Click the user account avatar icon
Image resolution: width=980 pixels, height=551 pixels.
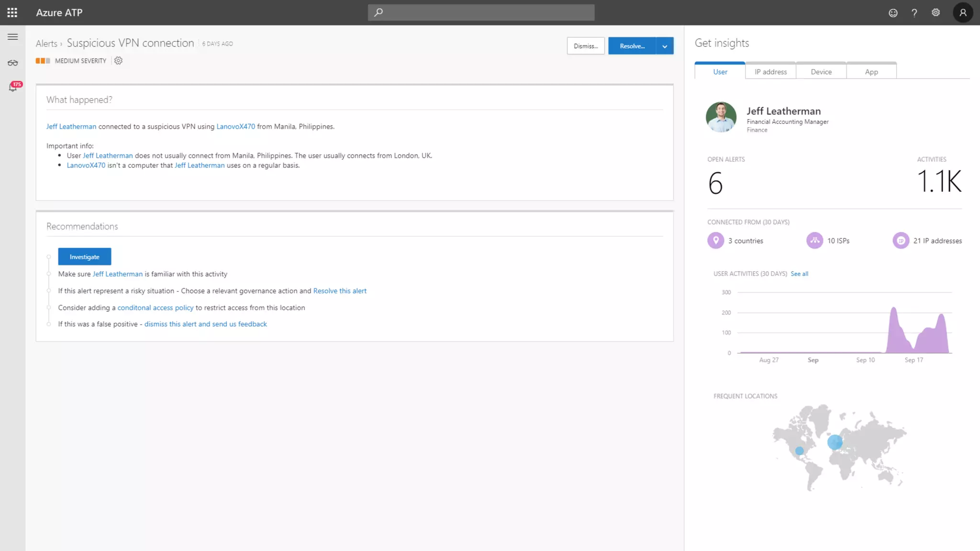(963, 13)
